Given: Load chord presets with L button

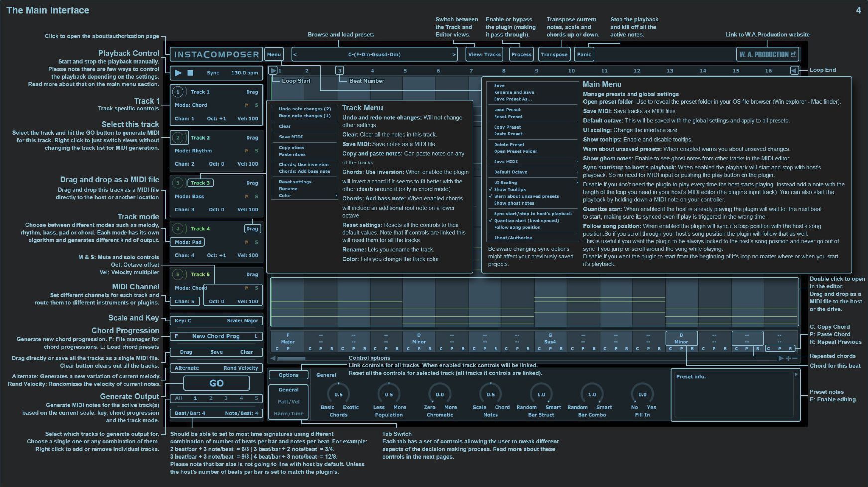Looking at the screenshot, I should pyautogui.click(x=256, y=336).
